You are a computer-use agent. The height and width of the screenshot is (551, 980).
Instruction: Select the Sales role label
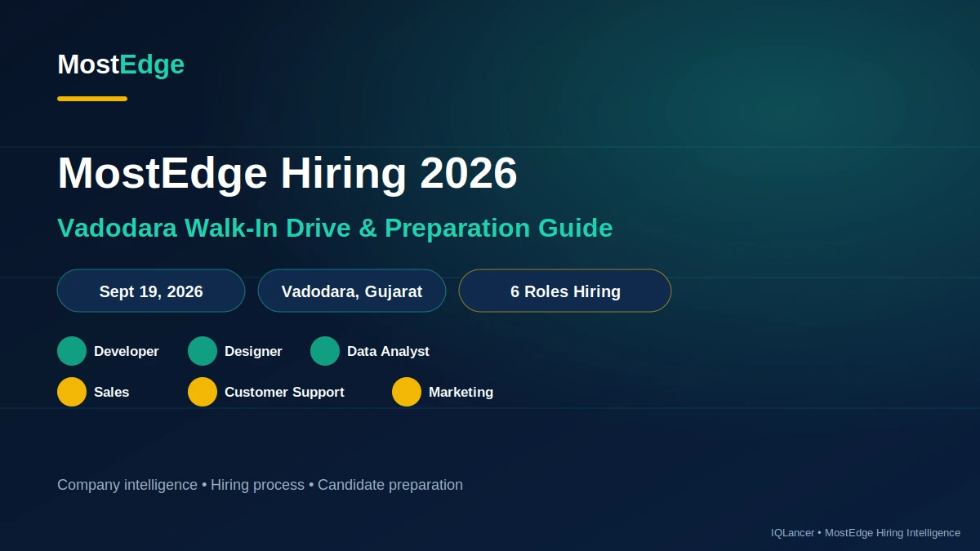pos(112,392)
